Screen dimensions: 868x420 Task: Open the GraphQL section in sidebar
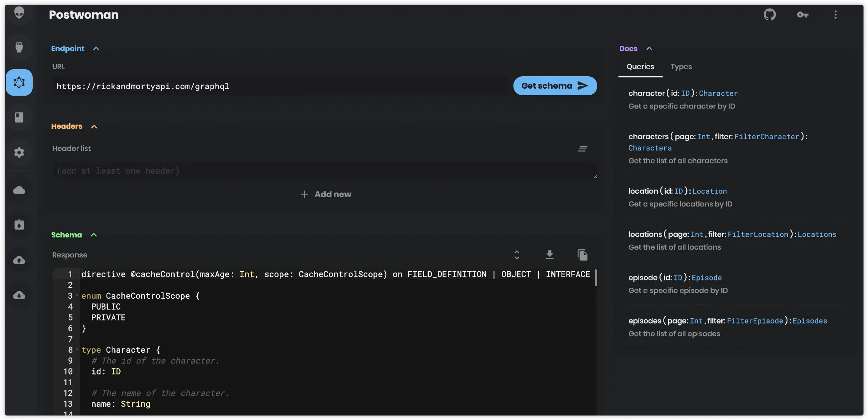[19, 82]
